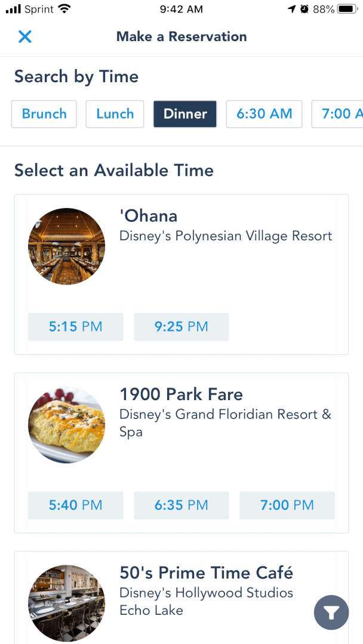Close the Make a Reservation screen
This screenshot has height=644, width=363.
24,37
